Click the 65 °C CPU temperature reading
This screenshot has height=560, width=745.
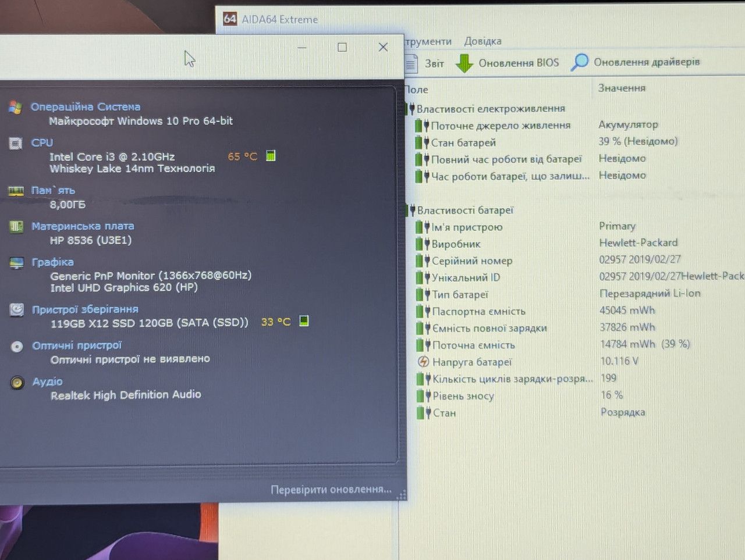(x=243, y=156)
